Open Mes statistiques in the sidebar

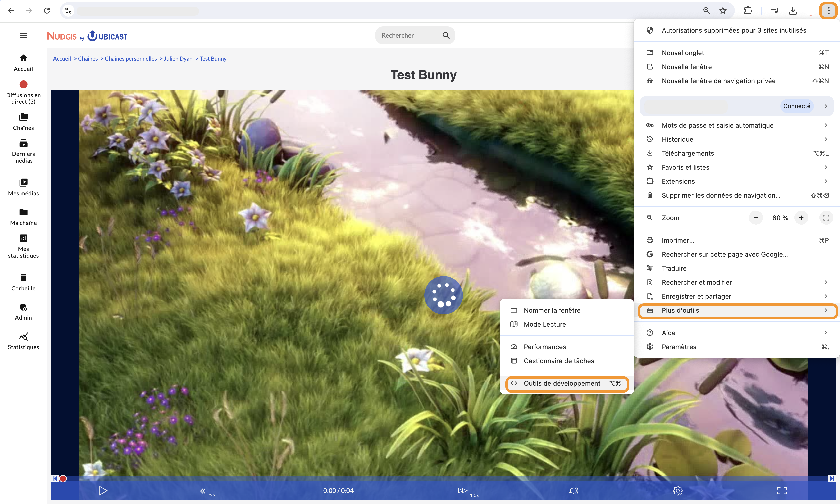23,247
